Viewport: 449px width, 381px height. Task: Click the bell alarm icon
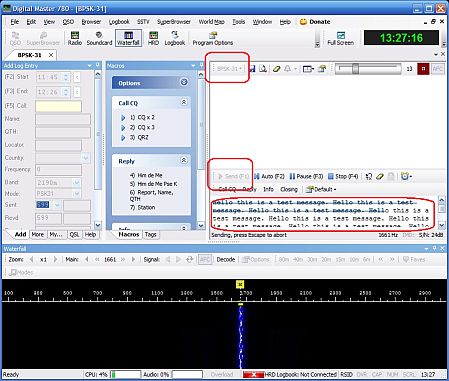pos(287,69)
